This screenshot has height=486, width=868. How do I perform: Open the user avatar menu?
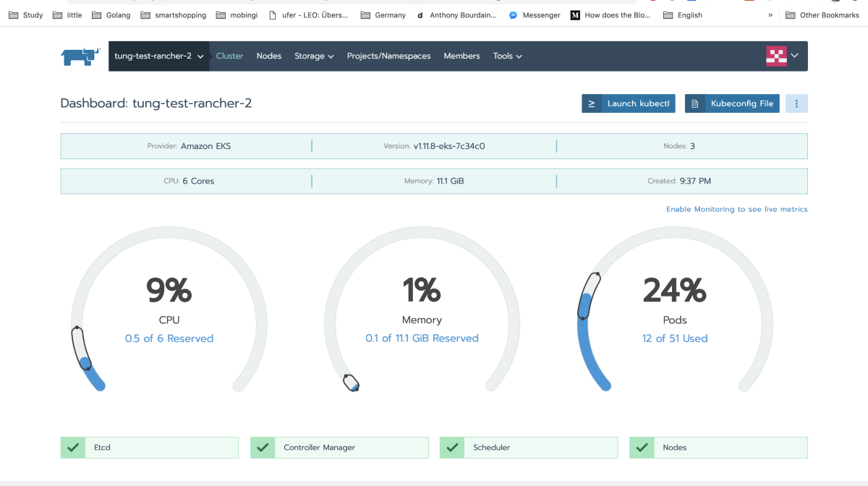(776, 56)
